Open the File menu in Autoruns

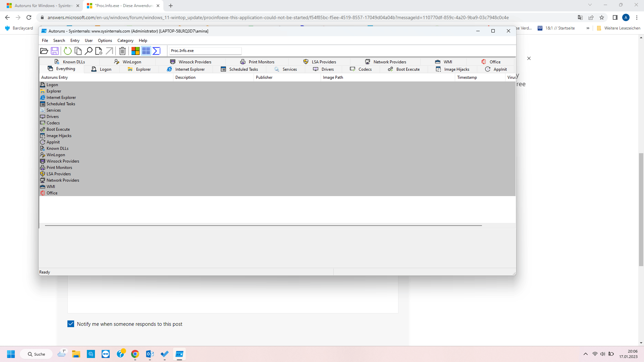click(x=45, y=41)
